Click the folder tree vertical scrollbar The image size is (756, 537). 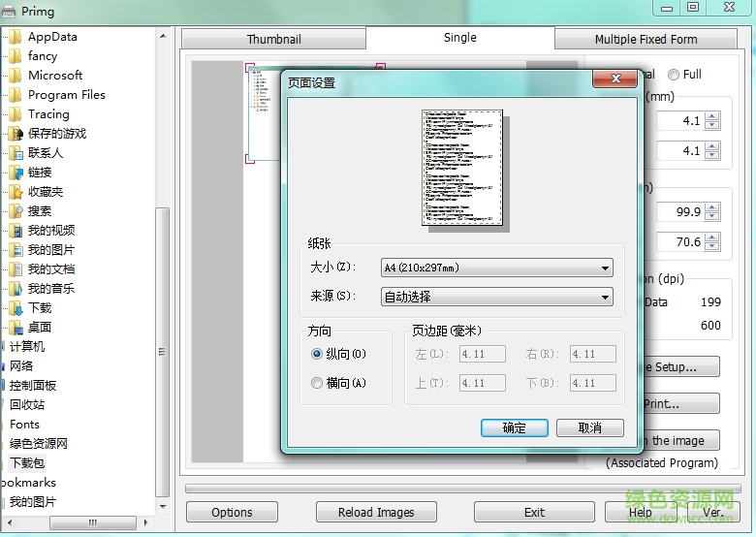(163, 352)
